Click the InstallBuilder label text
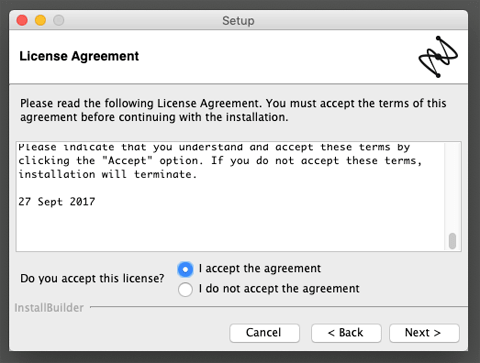This screenshot has height=363, width=480. pos(49,308)
